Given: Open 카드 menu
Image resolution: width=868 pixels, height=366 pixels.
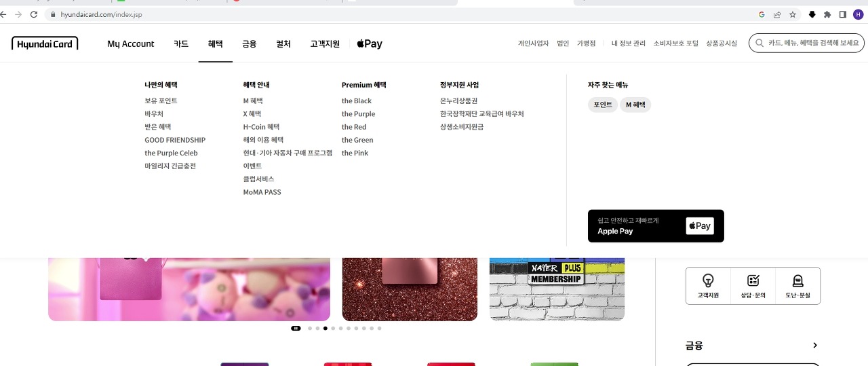Looking at the screenshot, I should (x=181, y=43).
